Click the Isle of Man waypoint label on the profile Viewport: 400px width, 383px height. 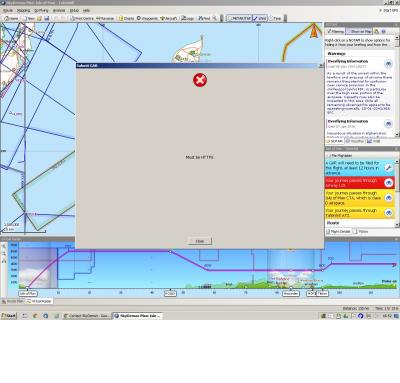click(28, 293)
